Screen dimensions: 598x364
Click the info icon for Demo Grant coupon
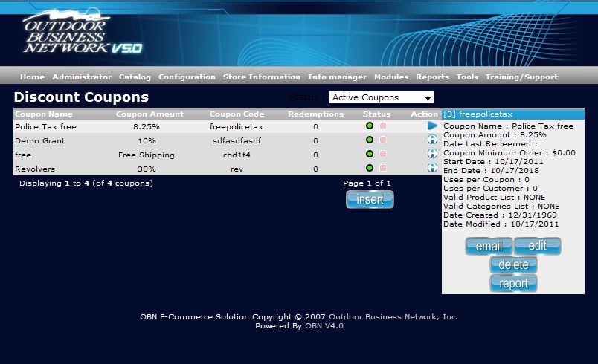pyautogui.click(x=432, y=140)
